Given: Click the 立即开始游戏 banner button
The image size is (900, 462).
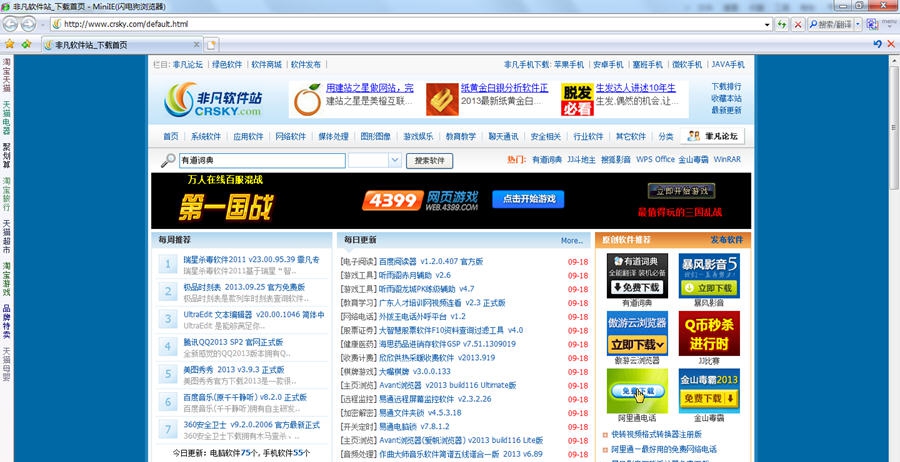Looking at the screenshot, I should coord(681,191).
